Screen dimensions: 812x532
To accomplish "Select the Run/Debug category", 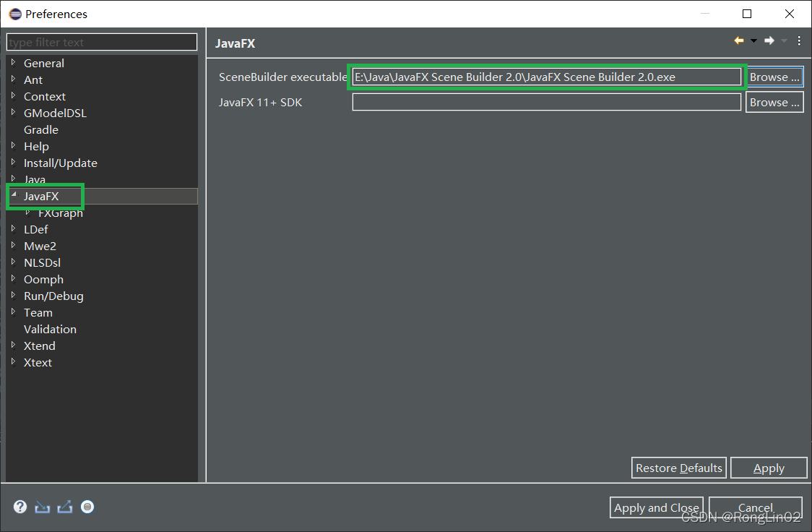I will coord(53,296).
